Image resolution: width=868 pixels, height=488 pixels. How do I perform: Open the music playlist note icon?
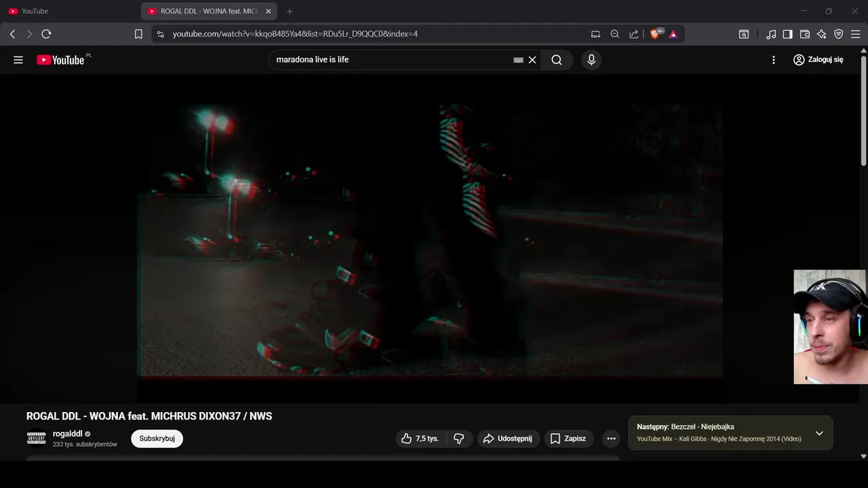(x=771, y=34)
